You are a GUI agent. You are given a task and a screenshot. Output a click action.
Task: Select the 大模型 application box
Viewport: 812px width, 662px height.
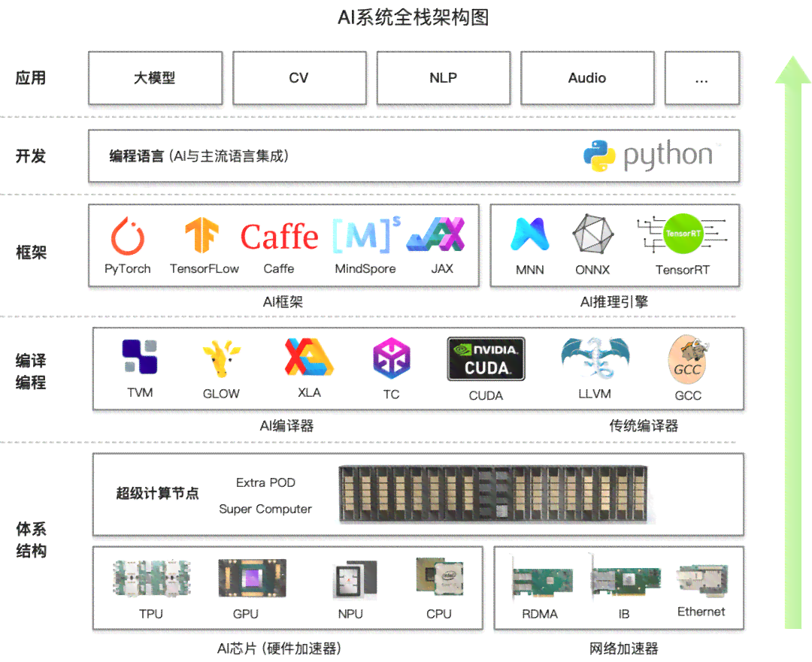tap(156, 78)
